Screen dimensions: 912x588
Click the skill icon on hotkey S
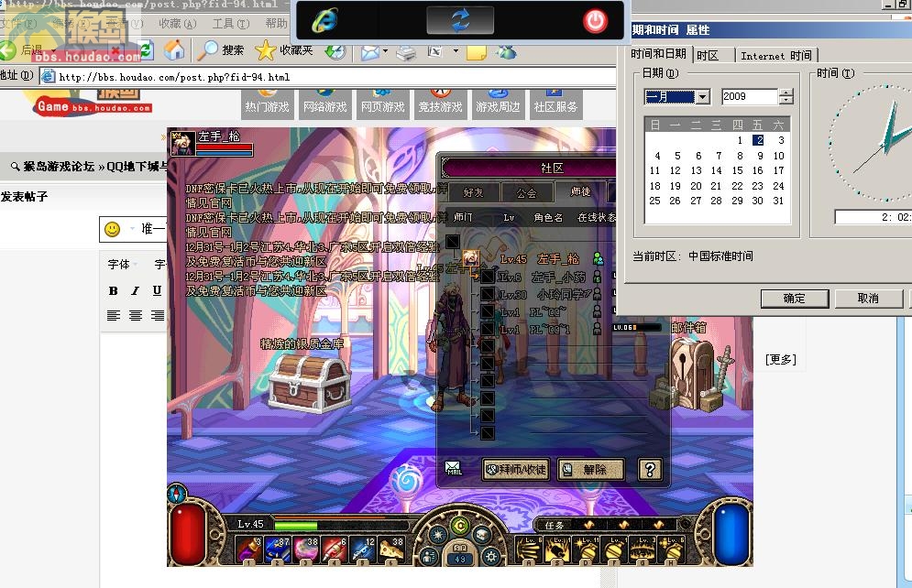tap(557, 550)
